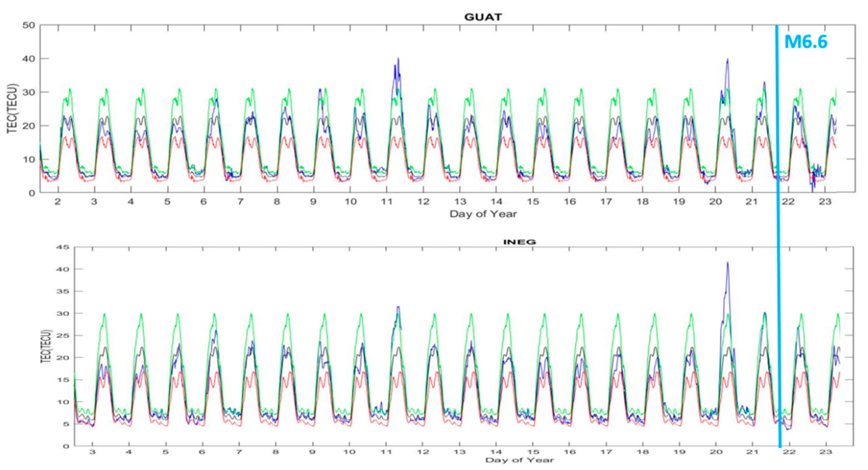
Task: Click the 0 tick on GUAT y-axis
Action: (x=32, y=193)
